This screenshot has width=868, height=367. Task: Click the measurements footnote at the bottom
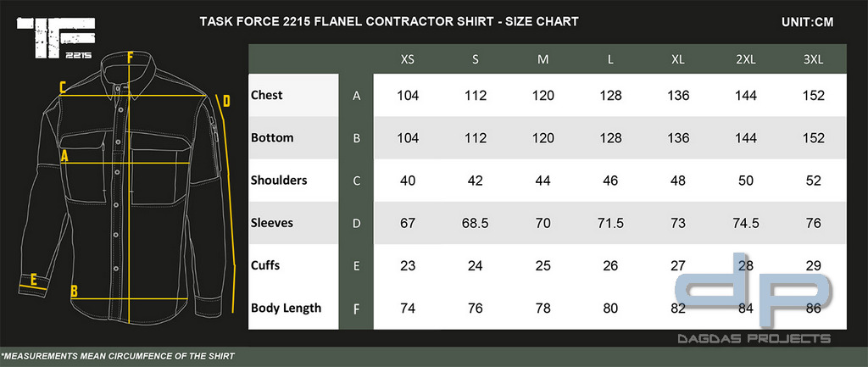tap(118, 357)
